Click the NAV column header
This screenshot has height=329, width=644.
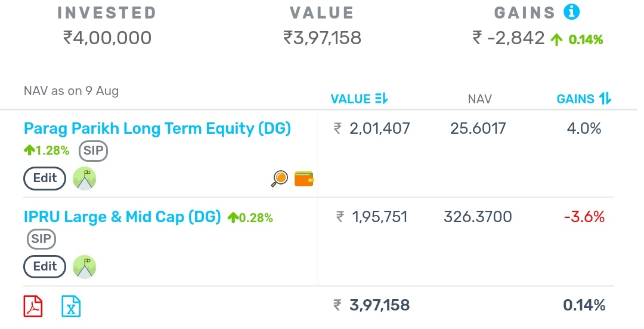coord(479,99)
